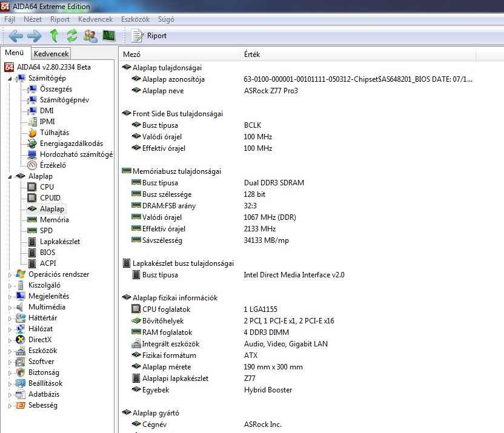The image size is (504, 433).
Task: Click the Mező column header
Action: (180, 55)
